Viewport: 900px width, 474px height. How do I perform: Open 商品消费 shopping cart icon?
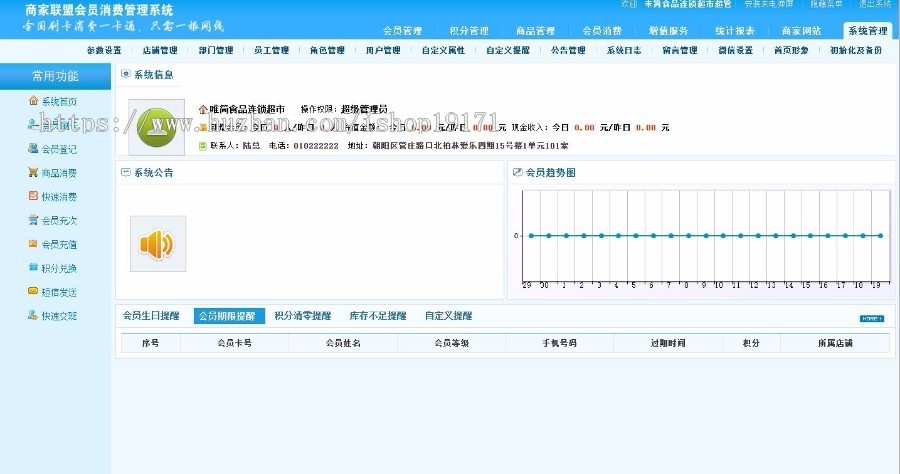pos(33,172)
